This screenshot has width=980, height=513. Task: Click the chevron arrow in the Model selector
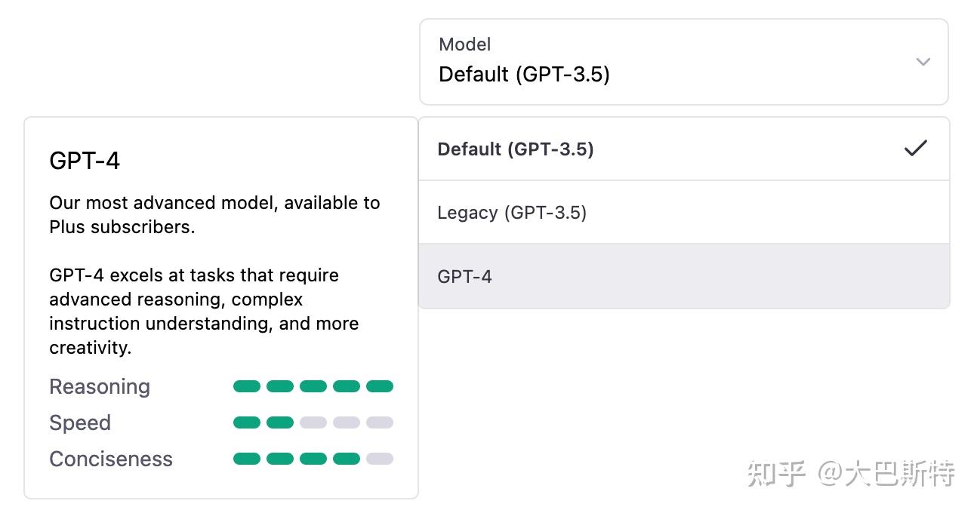923,62
